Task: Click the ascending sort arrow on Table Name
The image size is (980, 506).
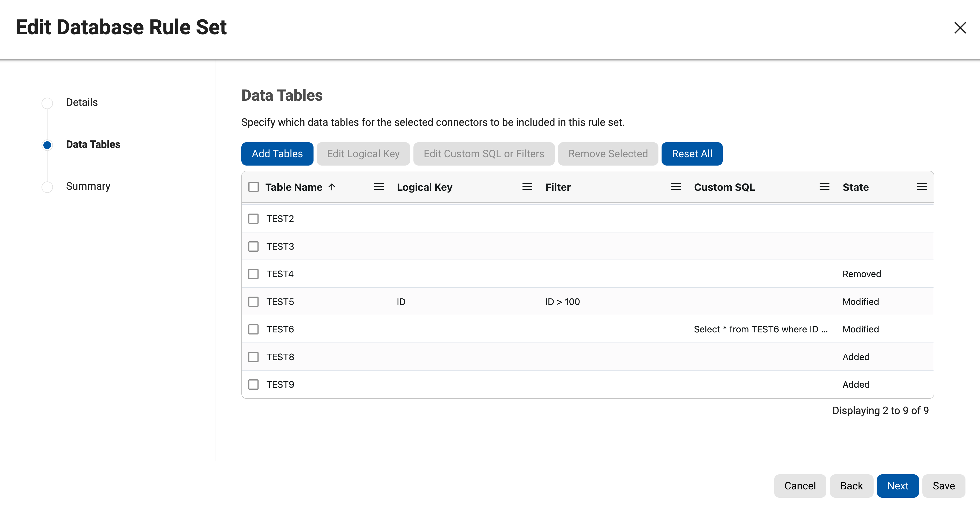Action: point(332,187)
